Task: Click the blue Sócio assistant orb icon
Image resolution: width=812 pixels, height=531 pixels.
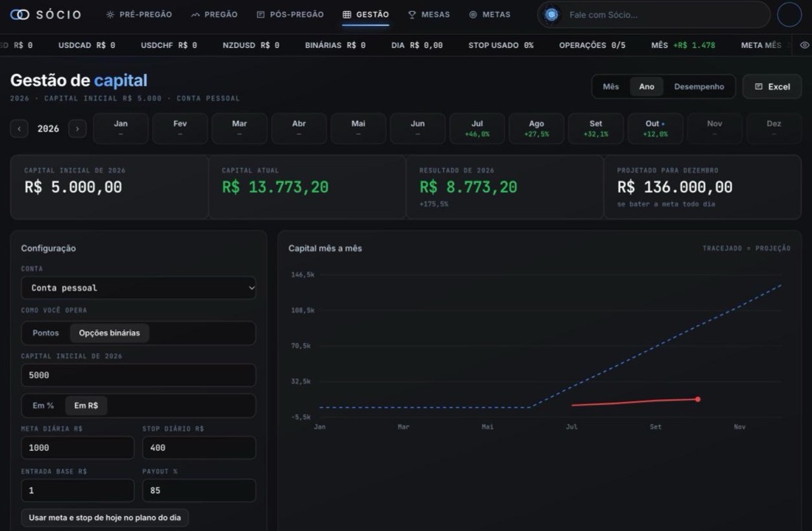Action: click(551, 15)
